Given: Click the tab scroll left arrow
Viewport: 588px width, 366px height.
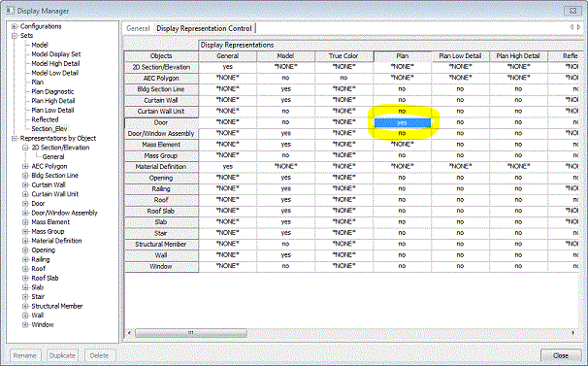Looking at the screenshot, I should (x=572, y=27).
